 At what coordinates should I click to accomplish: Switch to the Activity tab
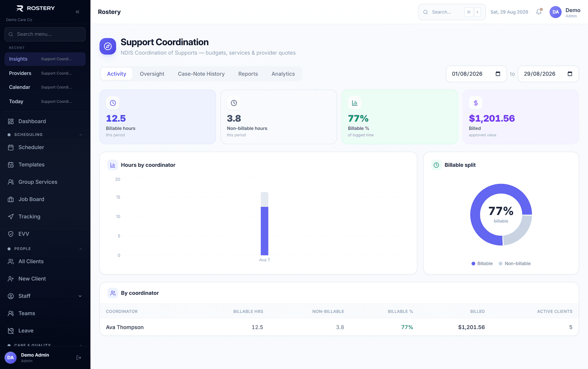tap(116, 74)
